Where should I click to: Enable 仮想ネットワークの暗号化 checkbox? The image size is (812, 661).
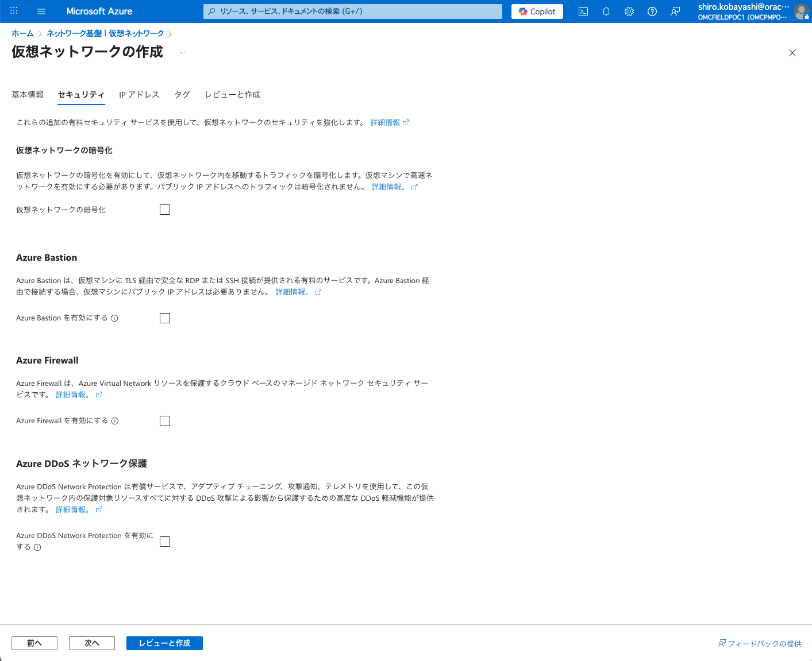pyautogui.click(x=165, y=210)
